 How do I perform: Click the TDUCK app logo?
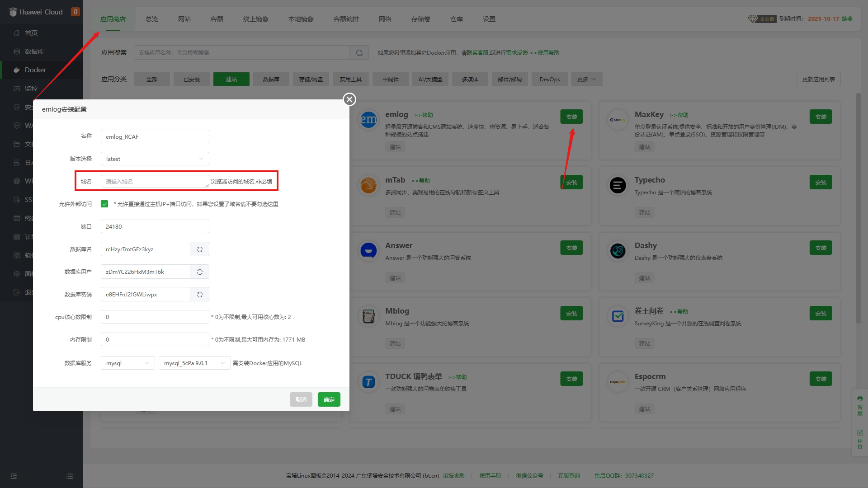tap(368, 382)
